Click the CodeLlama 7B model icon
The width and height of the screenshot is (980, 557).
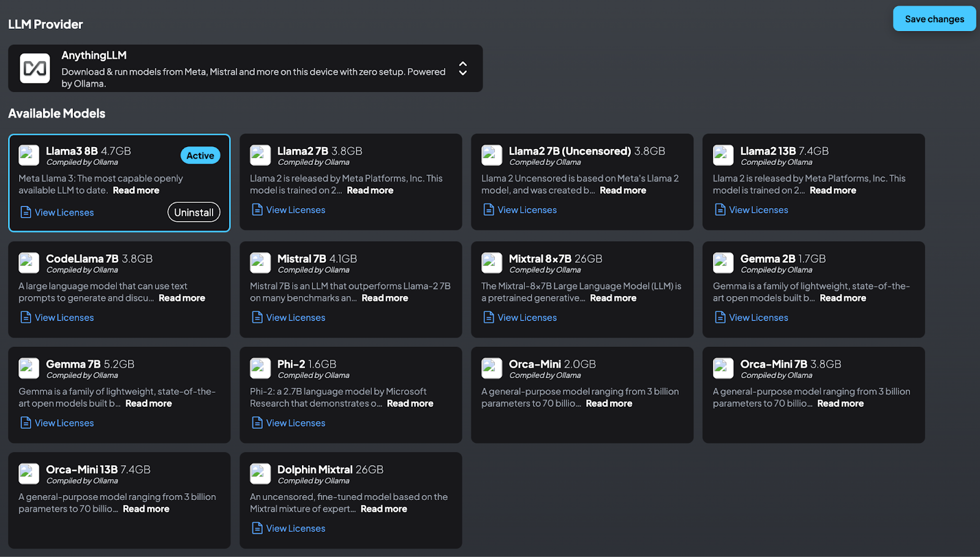(29, 263)
